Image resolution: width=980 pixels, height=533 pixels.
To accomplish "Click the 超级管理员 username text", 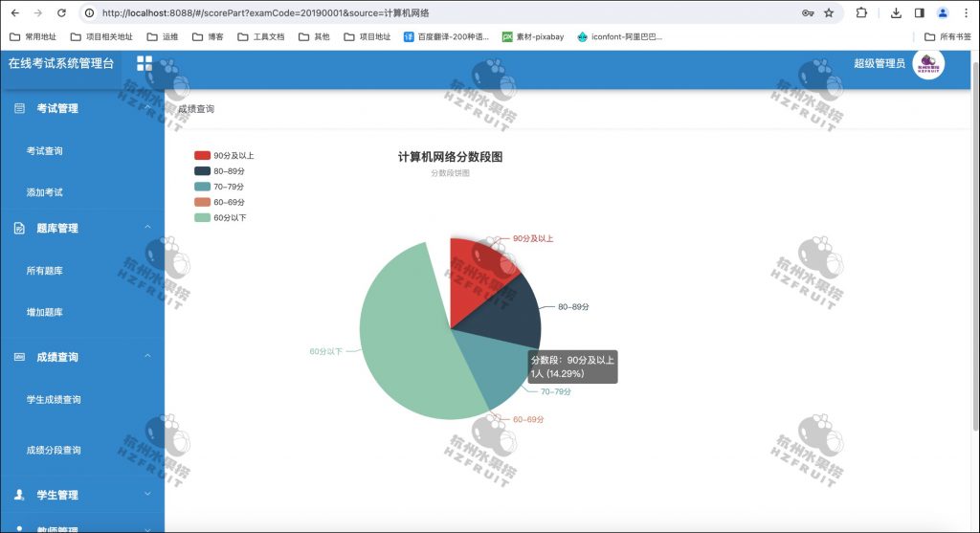I will coord(880,63).
